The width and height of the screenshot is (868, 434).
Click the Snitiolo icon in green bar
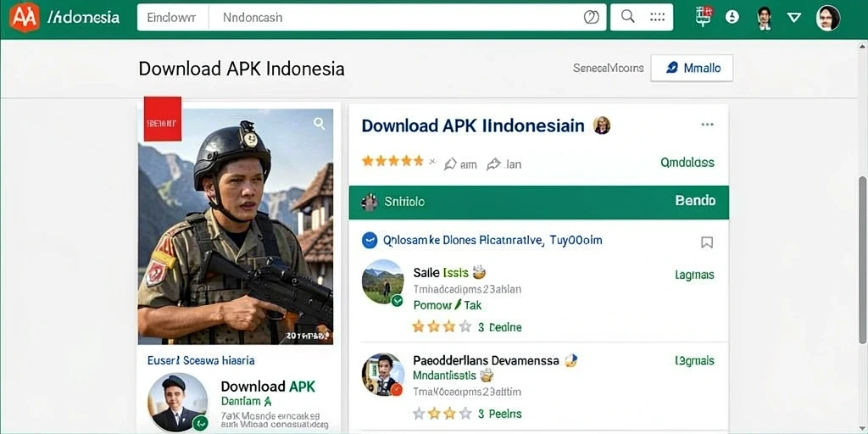(368, 202)
